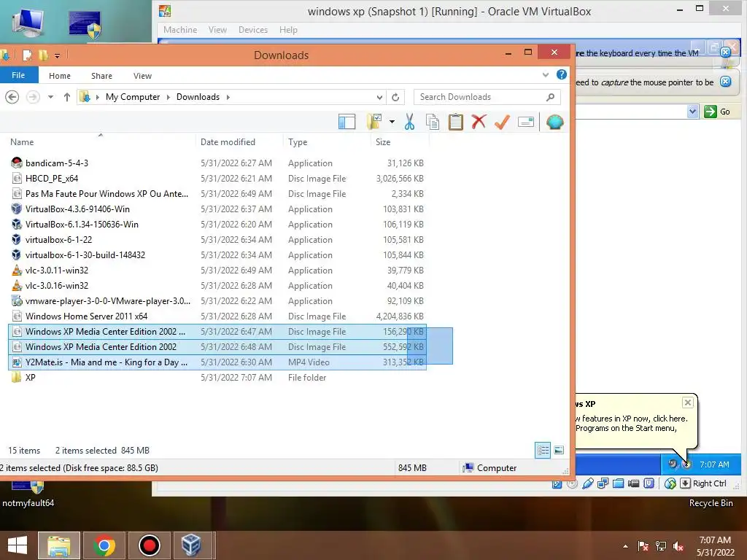Open Bandicam recorder from the taskbar
This screenshot has width=747, height=560.
149,545
